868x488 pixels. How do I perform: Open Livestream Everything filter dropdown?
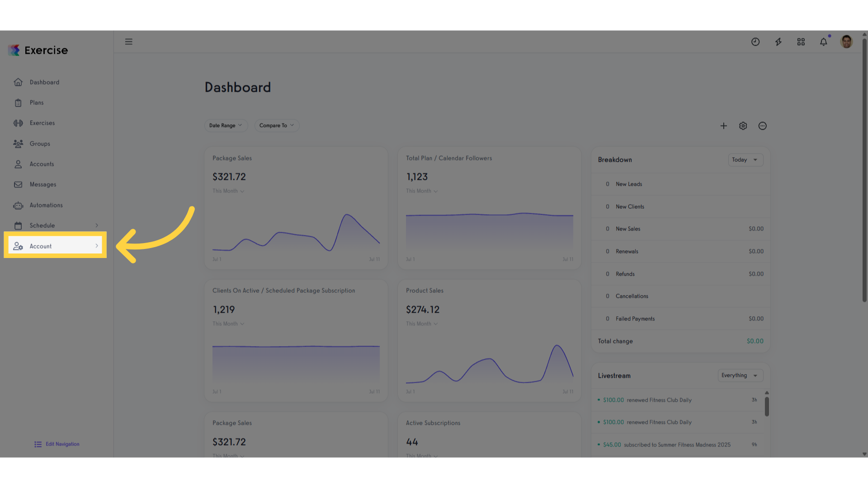pos(741,375)
